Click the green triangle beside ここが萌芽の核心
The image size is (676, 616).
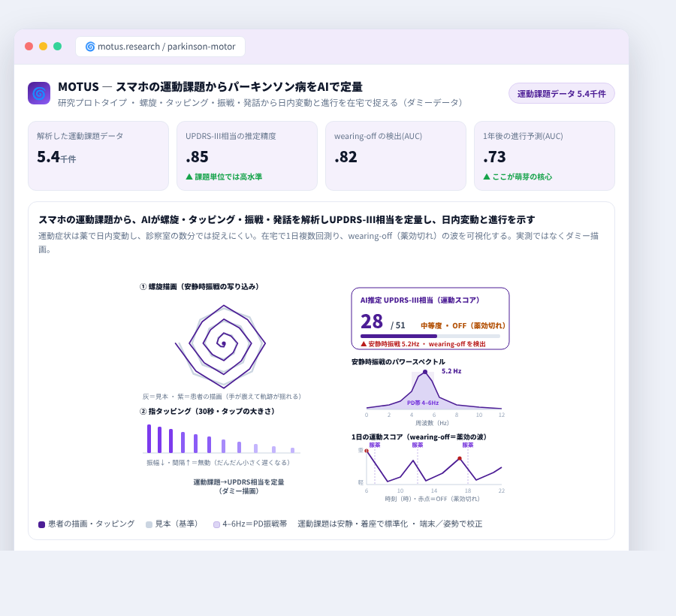click(487, 177)
